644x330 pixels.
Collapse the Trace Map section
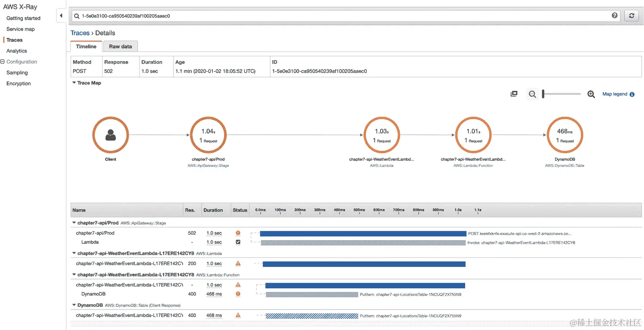tap(74, 83)
